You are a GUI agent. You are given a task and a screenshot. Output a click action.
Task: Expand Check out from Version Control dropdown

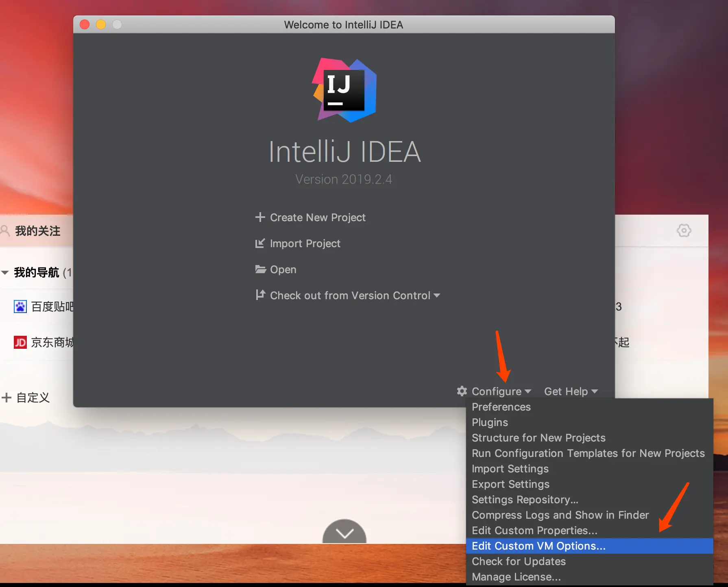437,296
